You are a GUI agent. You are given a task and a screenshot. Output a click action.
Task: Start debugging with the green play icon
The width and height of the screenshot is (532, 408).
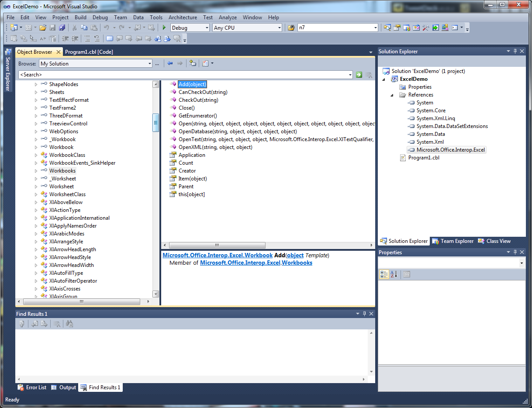pyautogui.click(x=164, y=28)
